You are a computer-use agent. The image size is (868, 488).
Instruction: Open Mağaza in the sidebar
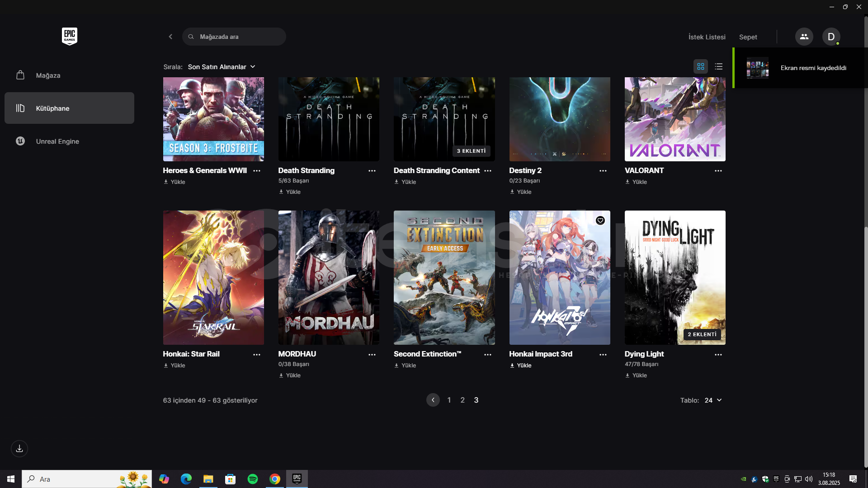click(x=69, y=75)
